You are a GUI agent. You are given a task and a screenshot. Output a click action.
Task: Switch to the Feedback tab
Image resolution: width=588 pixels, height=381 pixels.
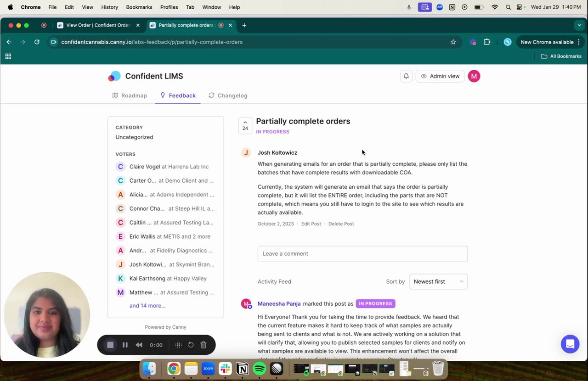(177, 95)
